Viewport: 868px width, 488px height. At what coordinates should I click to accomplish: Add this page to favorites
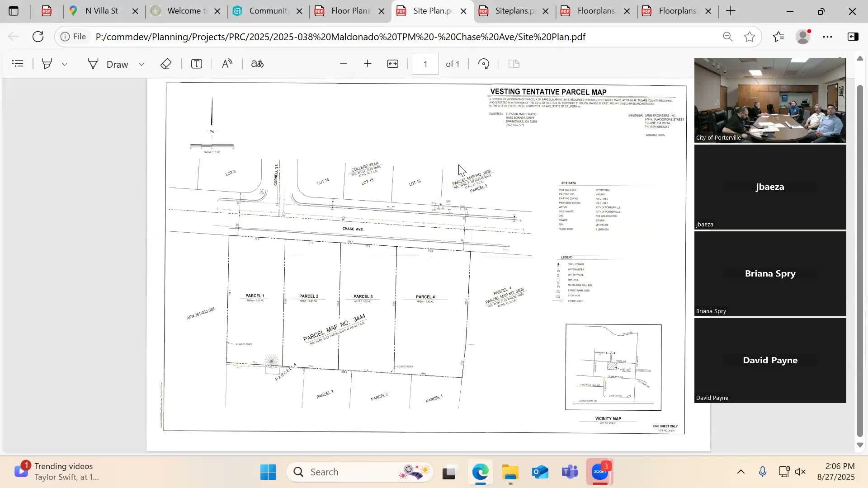click(x=749, y=37)
